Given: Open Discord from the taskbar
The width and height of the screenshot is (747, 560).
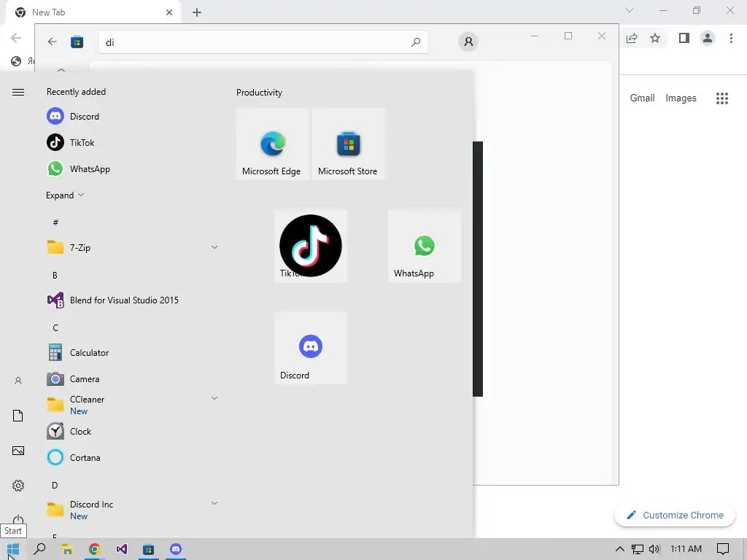Looking at the screenshot, I should 176,550.
